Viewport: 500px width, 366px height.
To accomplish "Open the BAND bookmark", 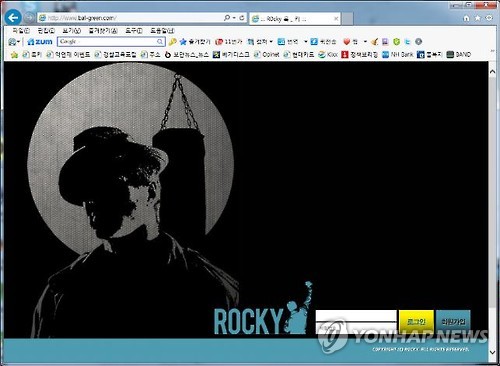I will [459, 54].
